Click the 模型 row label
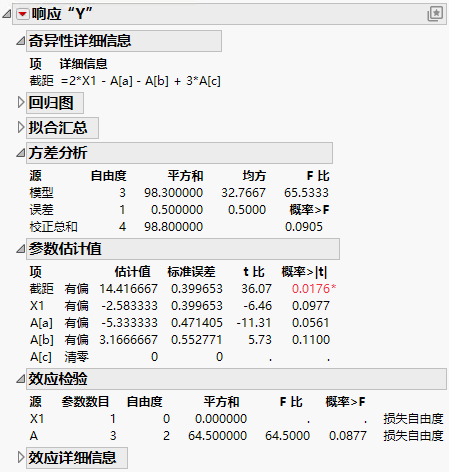 point(42,193)
